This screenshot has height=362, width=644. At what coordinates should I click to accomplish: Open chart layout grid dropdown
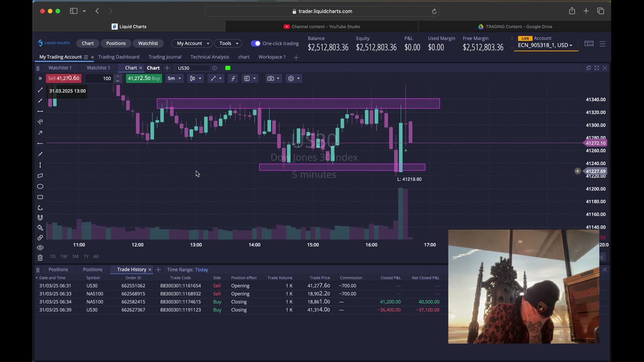pos(250,78)
